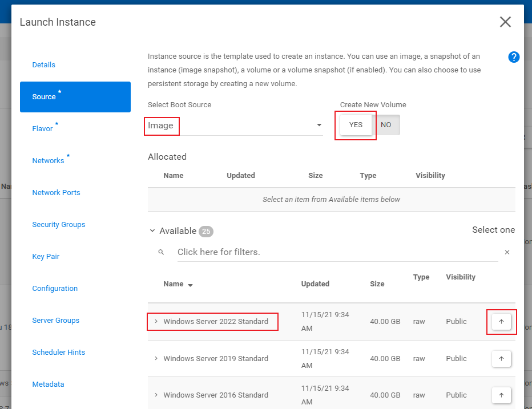
Task: Click the 'Click here for filters' field
Action: click(337, 252)
